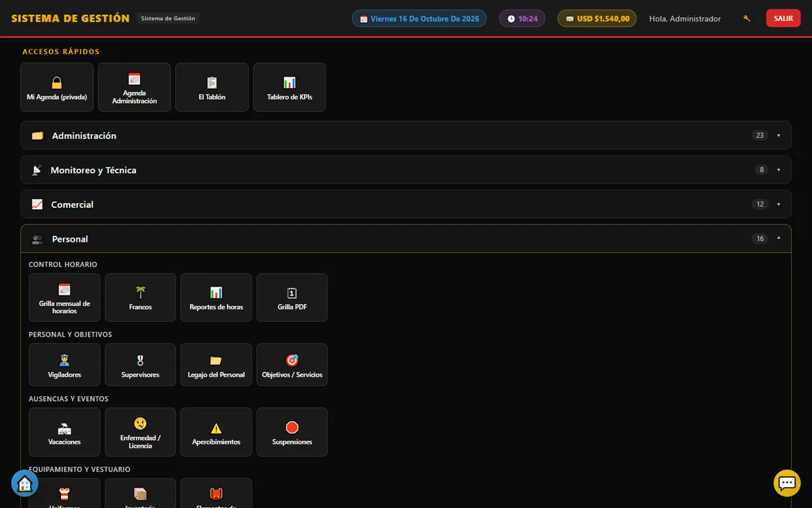Go home via floating house button
The height and width of the screenshot is (508, 812).
(x=25, y=484)
